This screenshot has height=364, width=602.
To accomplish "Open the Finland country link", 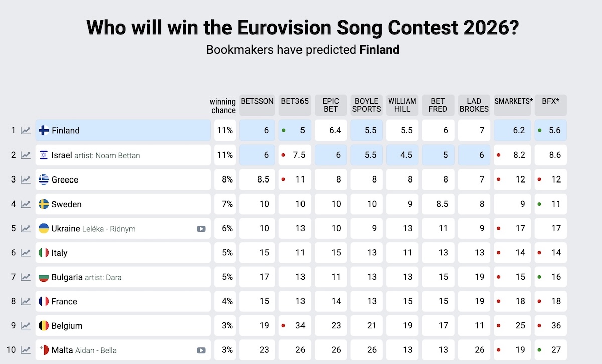I will click(66, 131).
